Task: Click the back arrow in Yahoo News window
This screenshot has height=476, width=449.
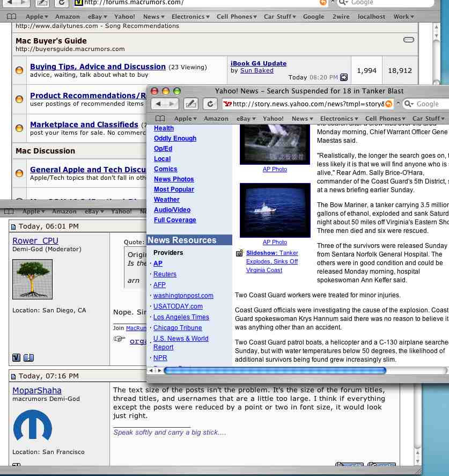Action: coord(158,104)
